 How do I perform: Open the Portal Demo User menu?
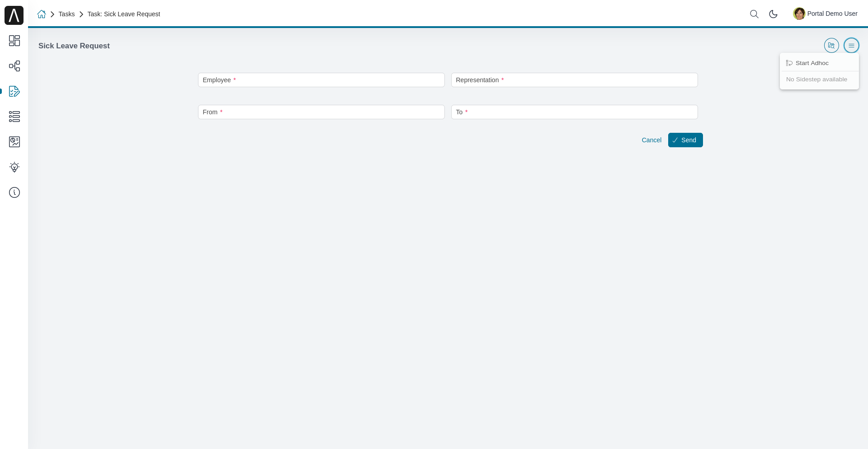pyautogui.click(x=825, y=14)
